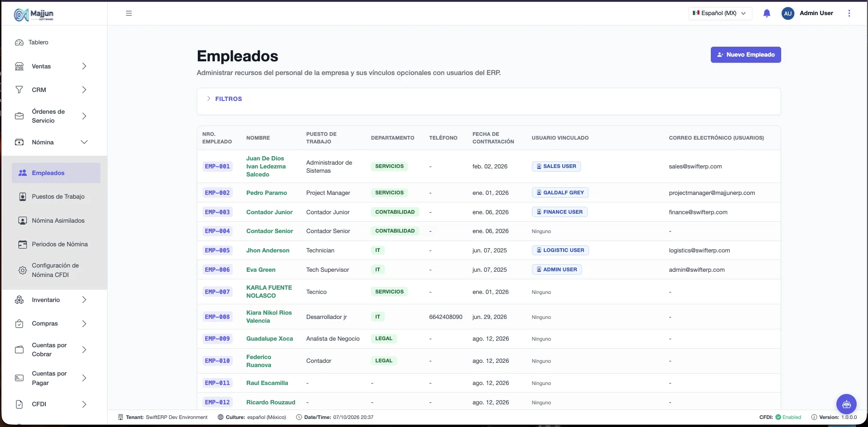Click the Órdenes de Servicio icon

coord(19,116)
